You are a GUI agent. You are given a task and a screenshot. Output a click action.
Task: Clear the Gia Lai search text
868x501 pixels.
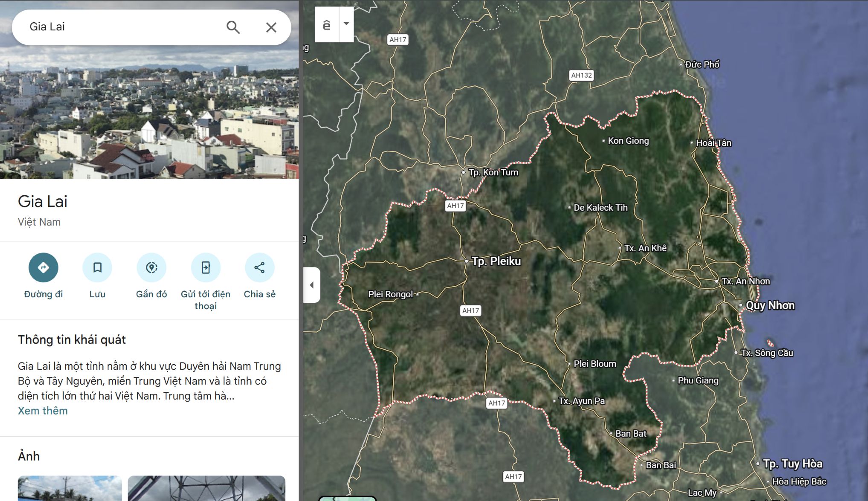point(271,27)
